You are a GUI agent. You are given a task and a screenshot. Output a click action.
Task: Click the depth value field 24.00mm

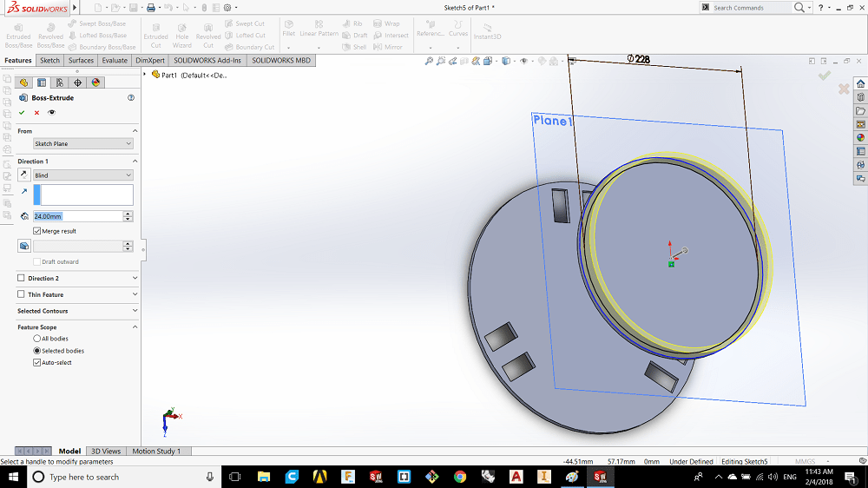tap(77, 216)
